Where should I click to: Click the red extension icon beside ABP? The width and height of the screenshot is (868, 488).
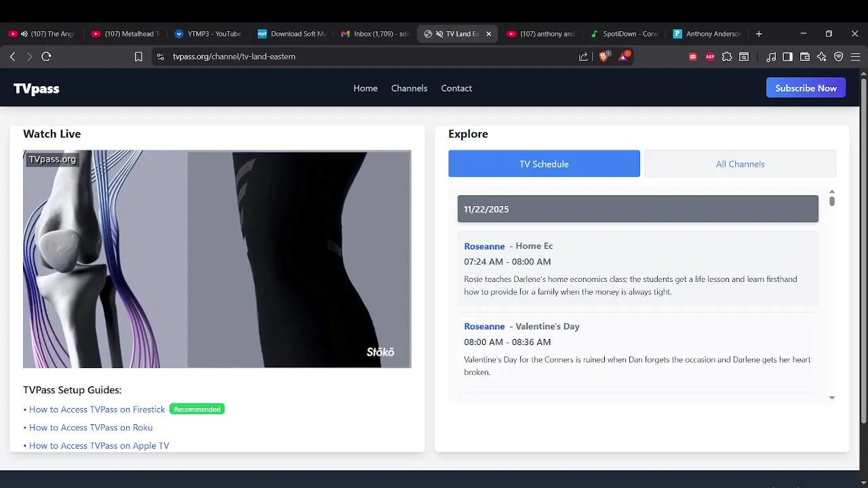click(x=692, y=57)
